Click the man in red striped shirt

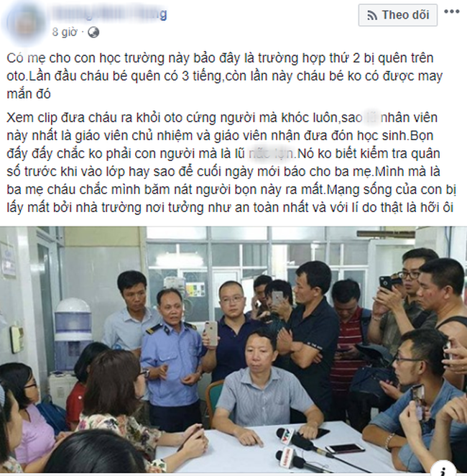(x=348, y=349)
